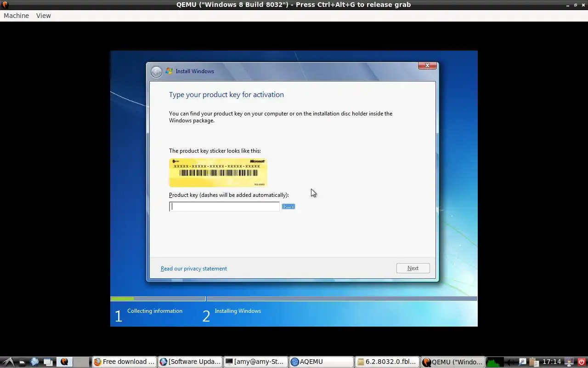Switch to the QEMU Windows taskbar entry
This screenshot has width=588, height=368.
pos(453,362)
